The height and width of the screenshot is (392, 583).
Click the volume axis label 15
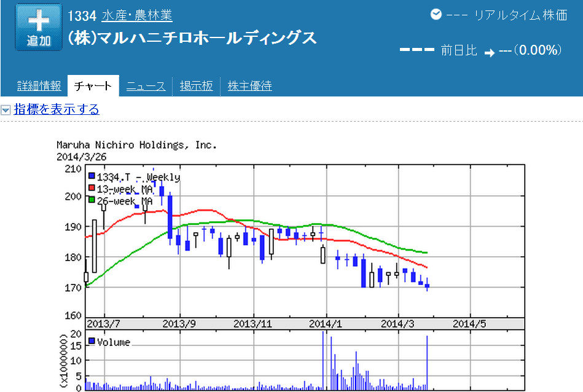(76, 346)
